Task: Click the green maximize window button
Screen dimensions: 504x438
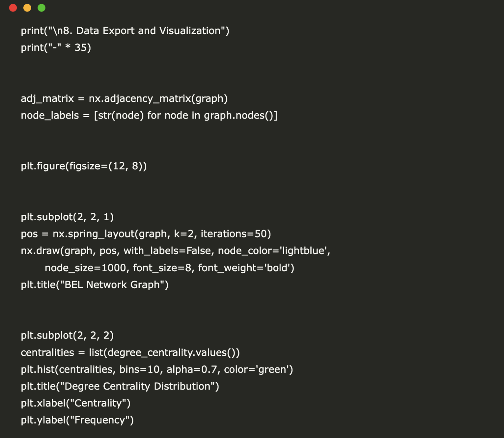Action: [41, 8]
